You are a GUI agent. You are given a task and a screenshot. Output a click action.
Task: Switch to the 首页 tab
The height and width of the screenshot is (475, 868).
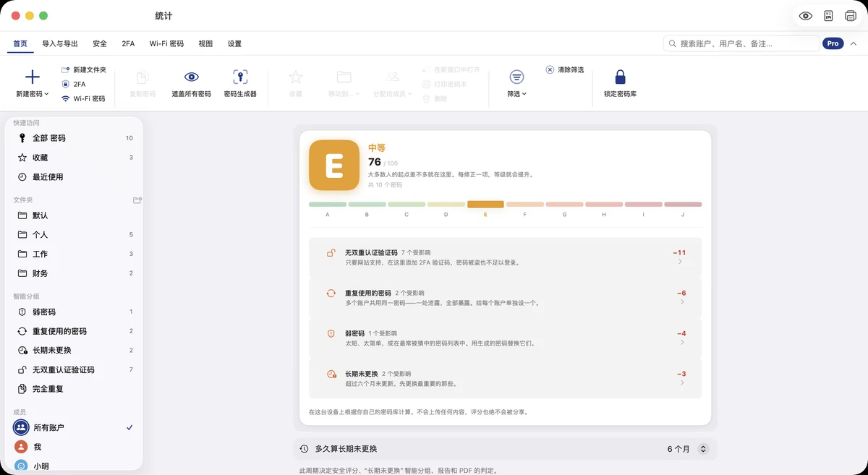point(20,43)
